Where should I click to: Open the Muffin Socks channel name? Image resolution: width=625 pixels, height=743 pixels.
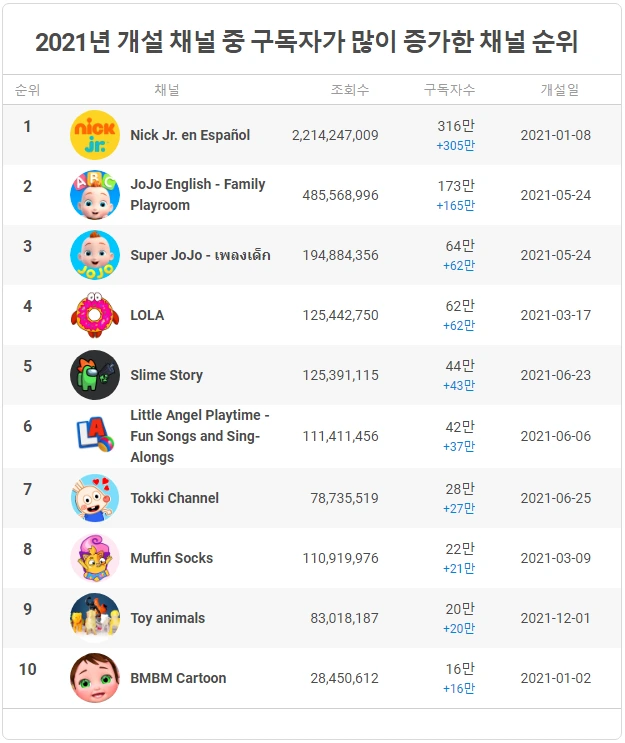pos(172,558)
